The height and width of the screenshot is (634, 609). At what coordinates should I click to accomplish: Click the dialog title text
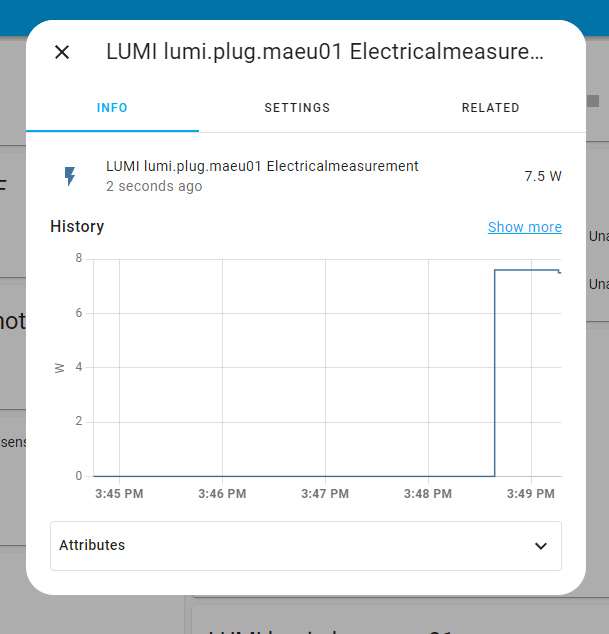click(x=325, y=52)
